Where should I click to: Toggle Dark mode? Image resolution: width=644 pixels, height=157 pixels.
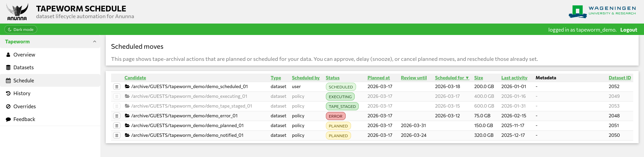pos(21,30)
